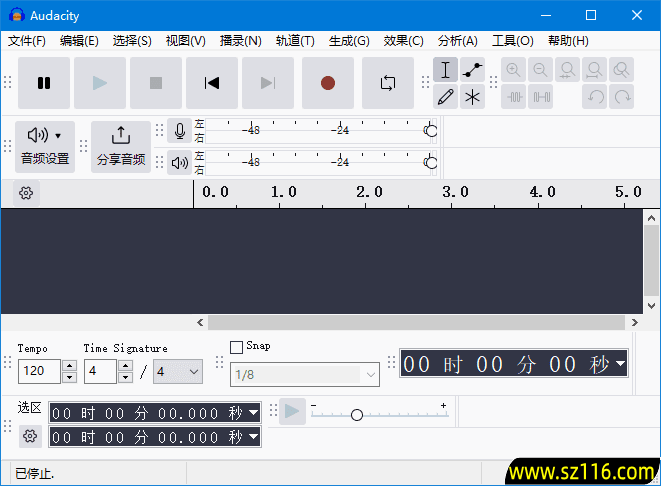
Task: Click the Undo arrow icon
Action: [x=594, y=97]
